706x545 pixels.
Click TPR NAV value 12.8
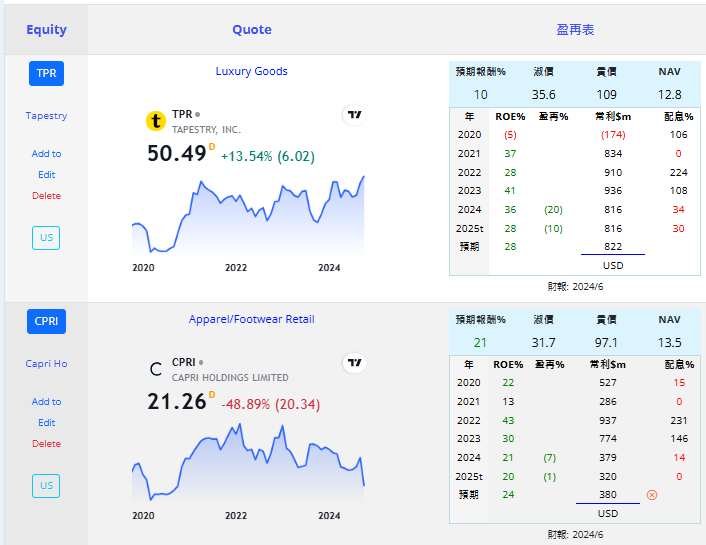click(x=670, y=95)
